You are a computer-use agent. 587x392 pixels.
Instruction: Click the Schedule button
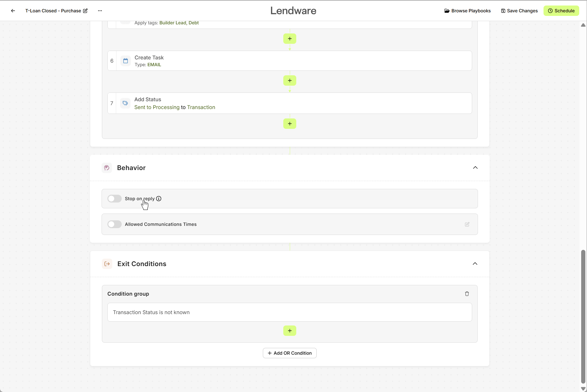click(x=561, y=11)
